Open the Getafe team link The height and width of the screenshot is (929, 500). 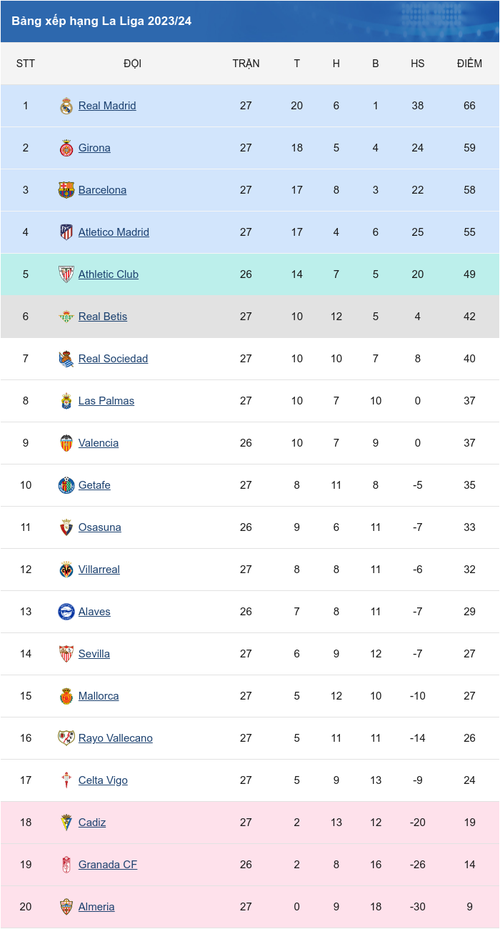coord(94,485)
